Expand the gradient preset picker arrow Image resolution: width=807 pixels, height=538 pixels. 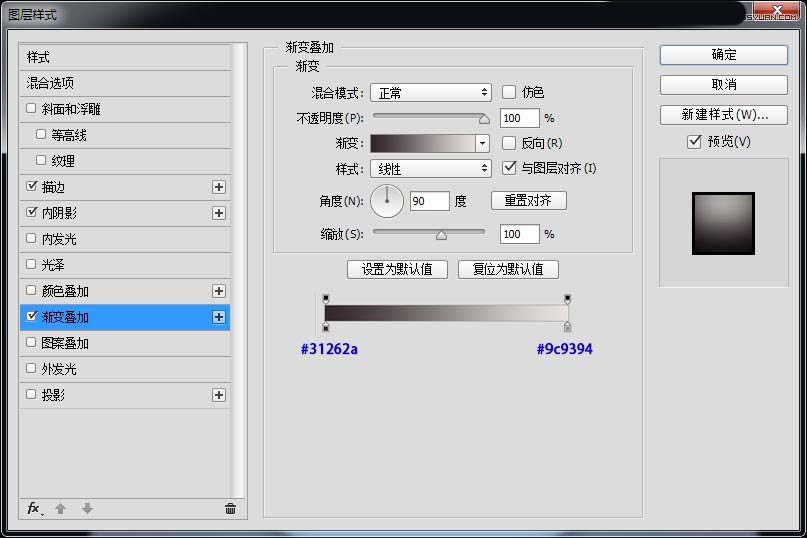[483, 144]
